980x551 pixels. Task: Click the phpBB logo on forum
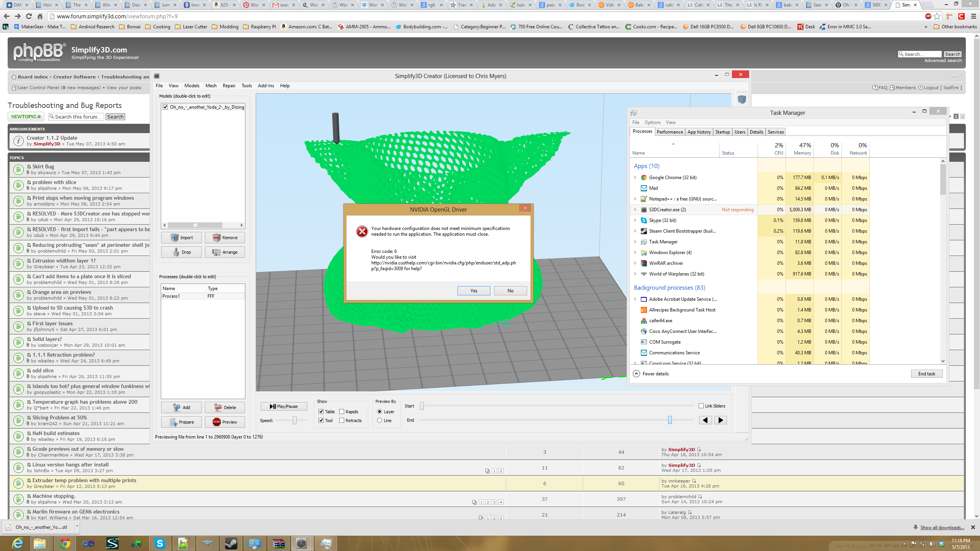point(39,52)
